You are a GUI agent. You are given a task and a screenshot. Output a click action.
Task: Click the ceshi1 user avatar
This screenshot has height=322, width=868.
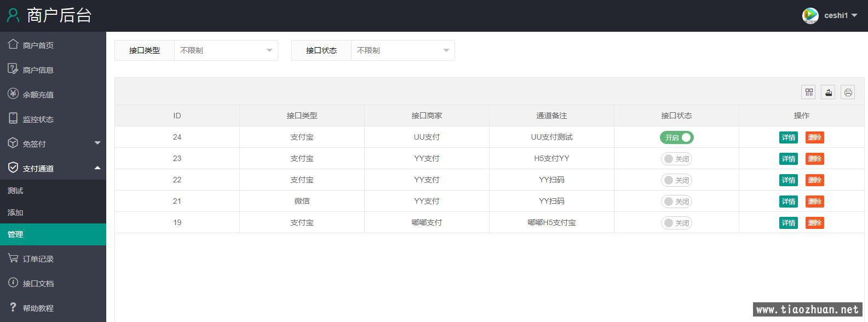click(x=810, y=15)
